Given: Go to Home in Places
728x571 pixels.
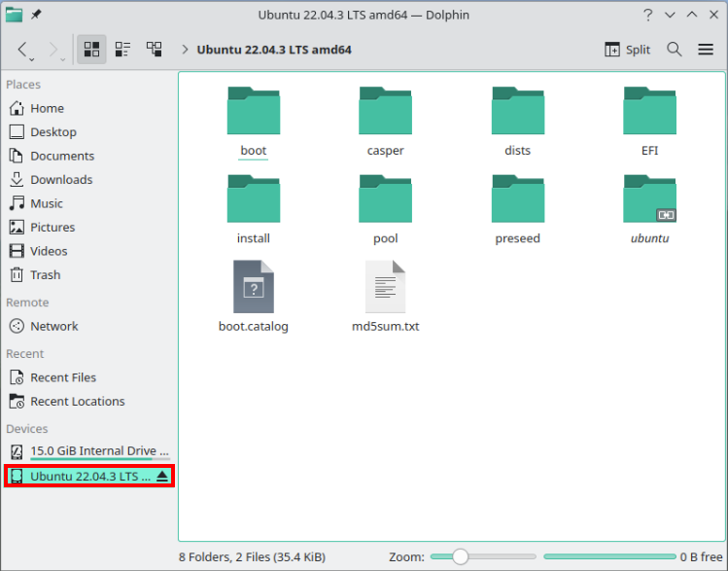Looking at the screenshot, I should pos(87,108).
